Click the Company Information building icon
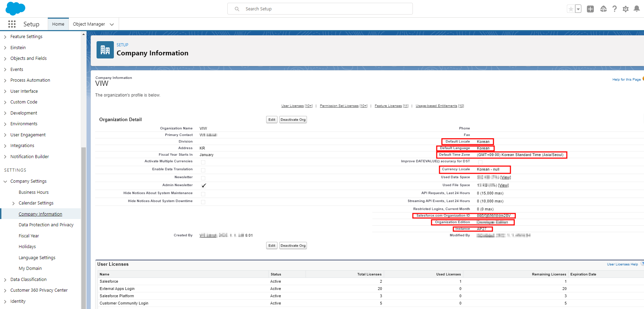The image size is (644, 309). point(105,50)
